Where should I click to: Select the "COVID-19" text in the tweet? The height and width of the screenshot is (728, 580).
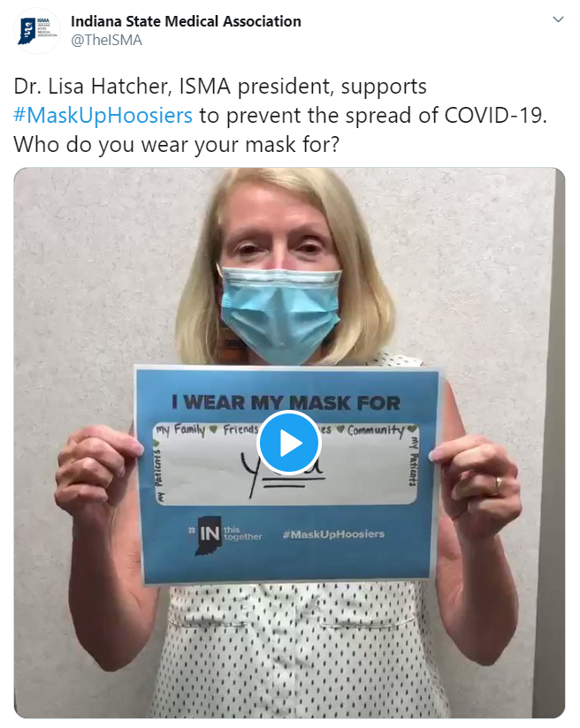(x=493, y=115)
